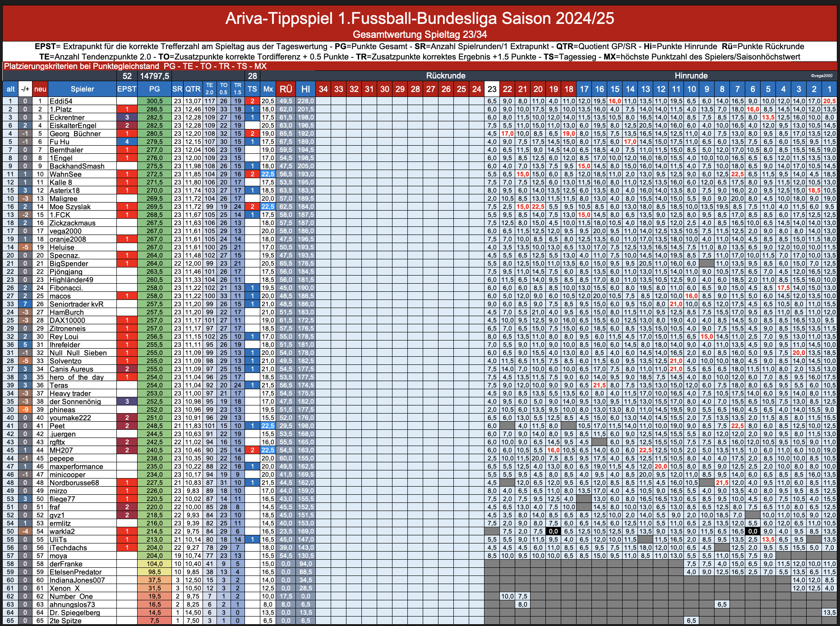The width and height of the screenshot is (840, 626).
Task: Select player name Bernthaler
Action: [x=66, y=150]
